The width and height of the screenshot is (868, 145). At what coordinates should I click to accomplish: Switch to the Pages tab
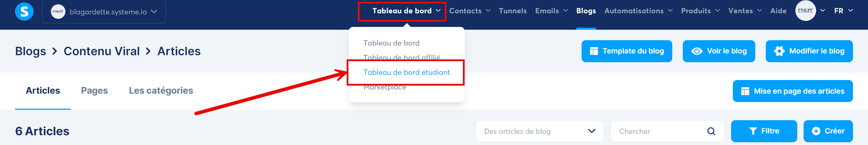[95, 90]
